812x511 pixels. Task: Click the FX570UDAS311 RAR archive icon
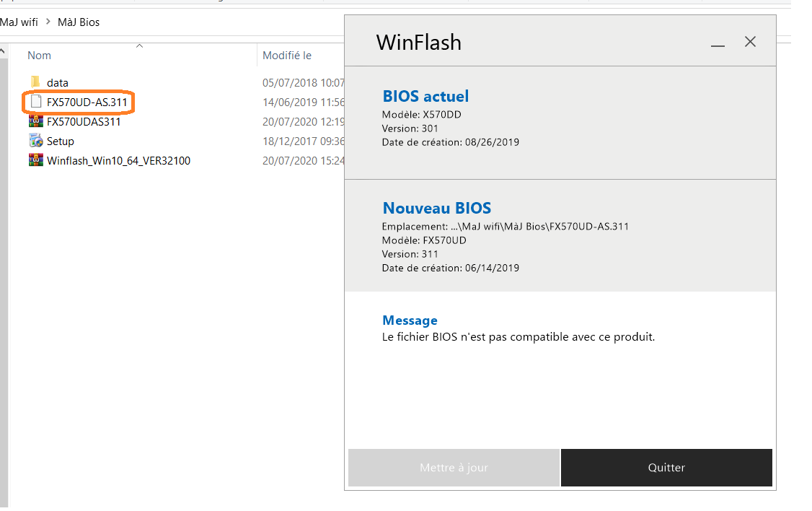pyautogui.click(x=36, y=121)
